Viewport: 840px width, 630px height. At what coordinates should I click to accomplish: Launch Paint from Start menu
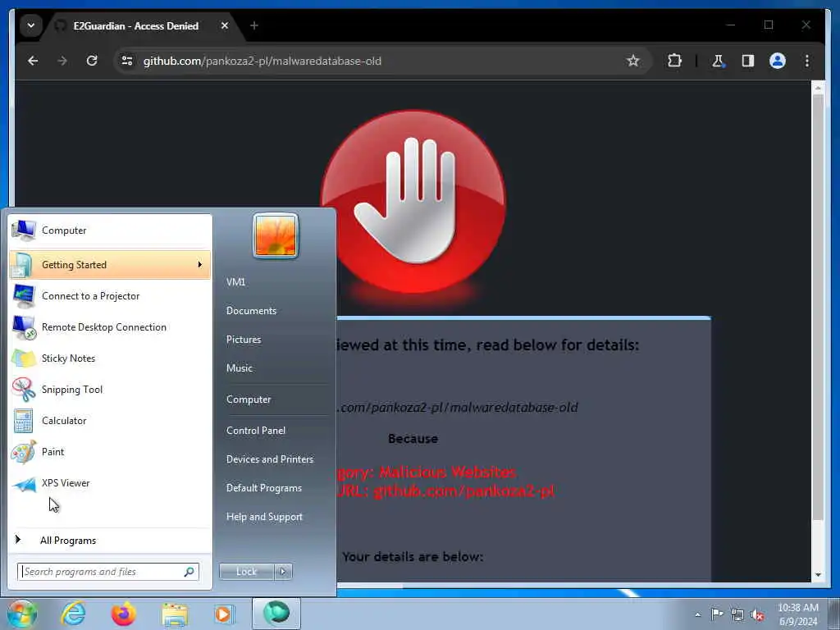click(110, 452)
